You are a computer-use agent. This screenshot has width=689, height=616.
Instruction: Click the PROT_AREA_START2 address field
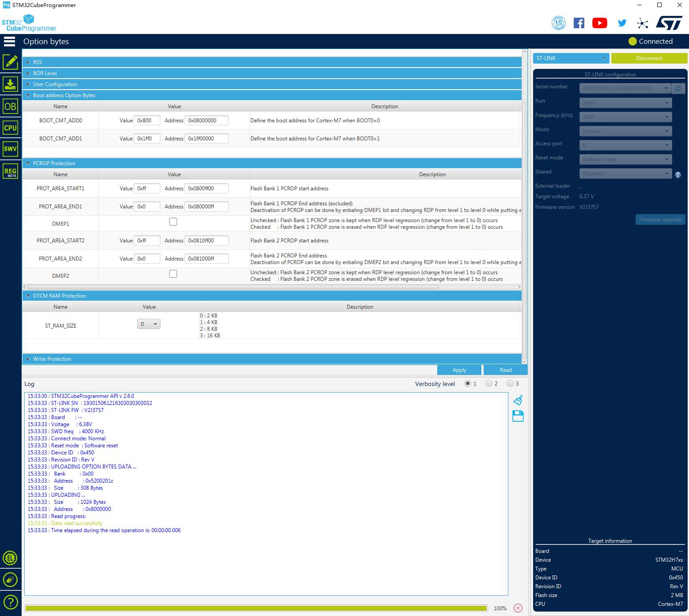(207, 241)
